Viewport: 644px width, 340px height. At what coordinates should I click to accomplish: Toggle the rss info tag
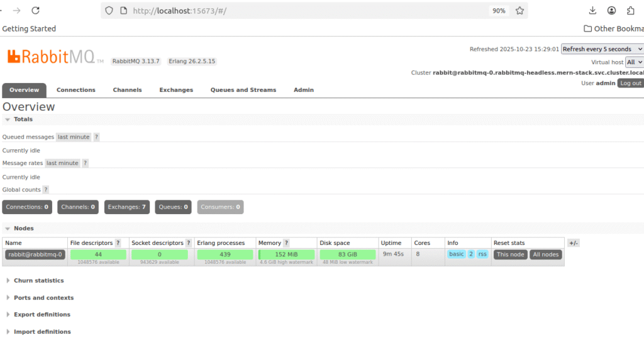pos(482,254)
